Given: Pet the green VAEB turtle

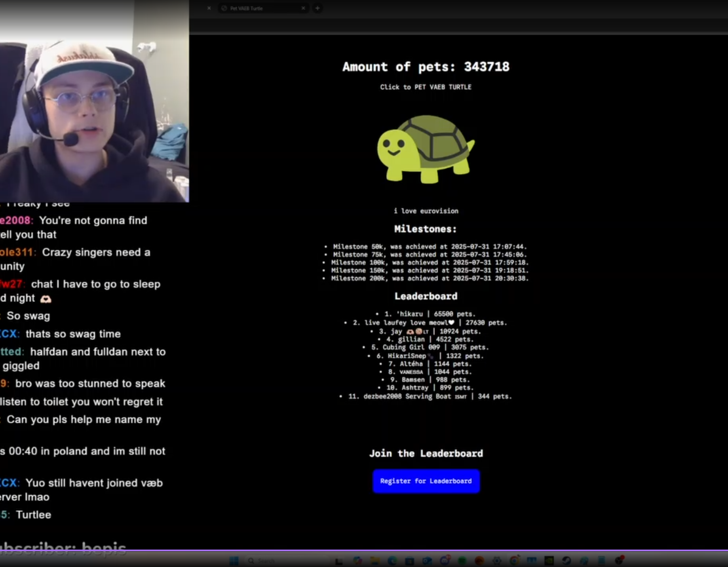Looking at the screenshot, I should (426, 149).
